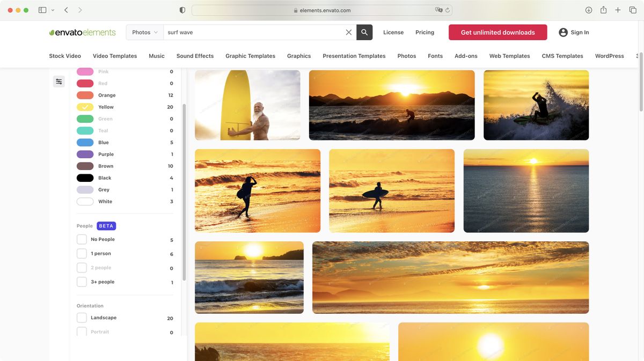This screenshot has width=644, height=361.
Task: Click the search magnifying glass button
Action: point(364,32)
